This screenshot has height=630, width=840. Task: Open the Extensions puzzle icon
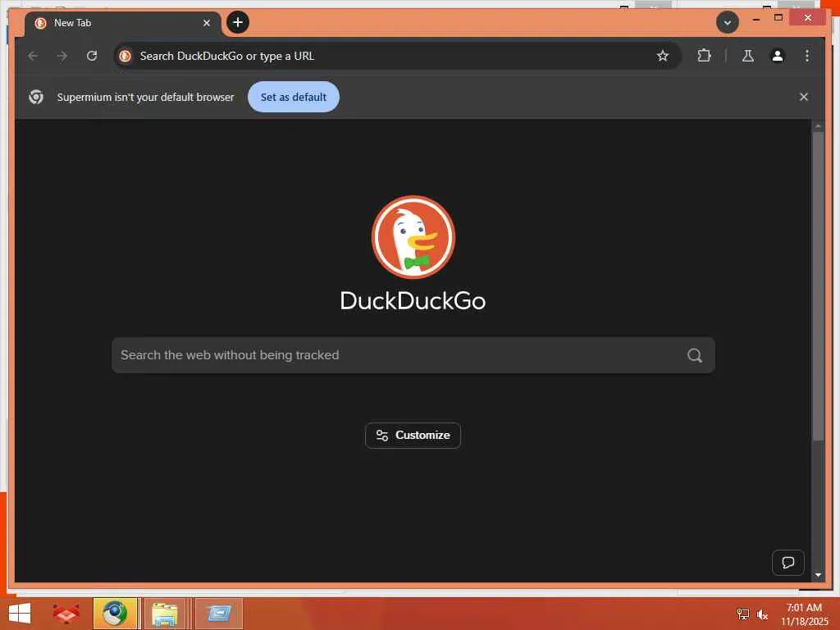click(x=704, y=56)
